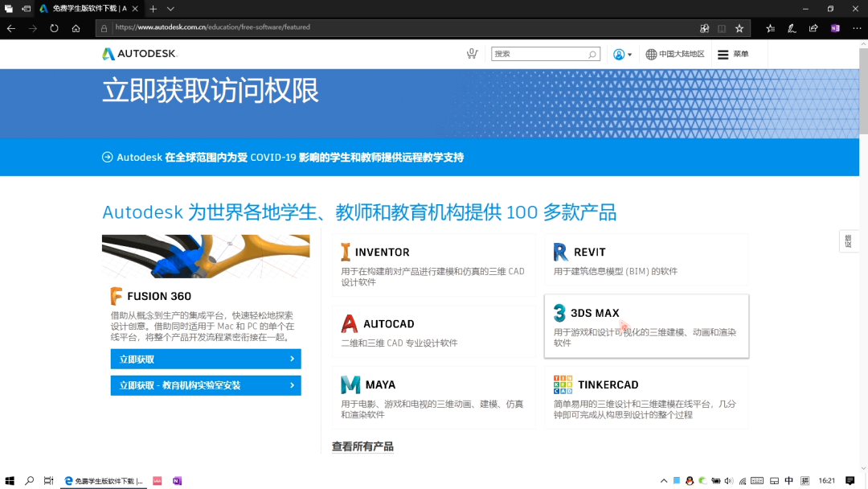
Task: Open the Maya M icon
Action: 350,384
